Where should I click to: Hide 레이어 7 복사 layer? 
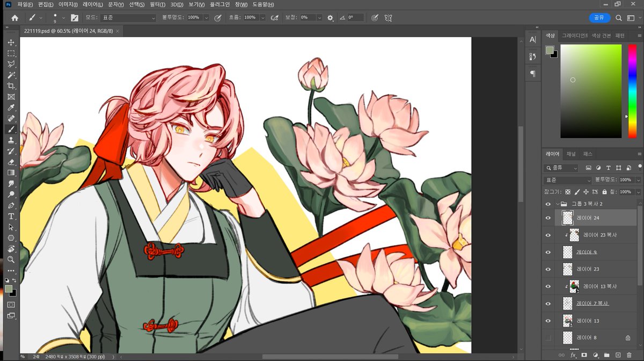pyautogui.click(x=548, y=304)
